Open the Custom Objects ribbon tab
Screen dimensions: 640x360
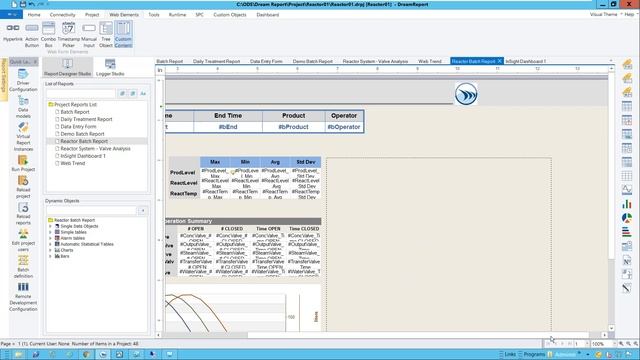click(230, 15)
